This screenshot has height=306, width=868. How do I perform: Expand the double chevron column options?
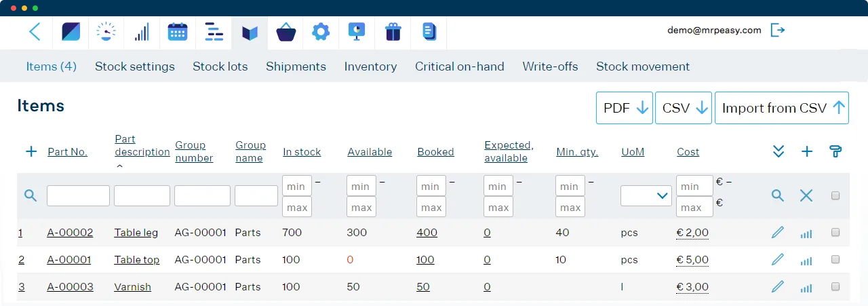click(778, 151)
